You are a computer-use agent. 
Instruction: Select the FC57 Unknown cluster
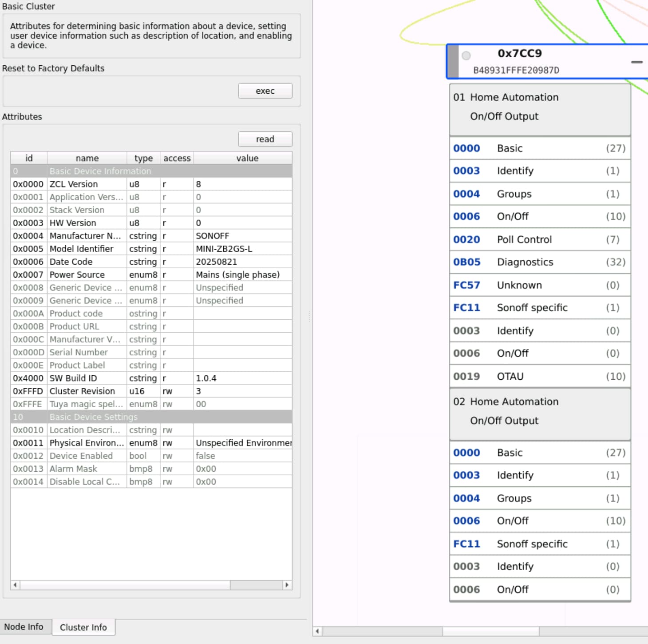pyautogui.click(x=540, y=285)
